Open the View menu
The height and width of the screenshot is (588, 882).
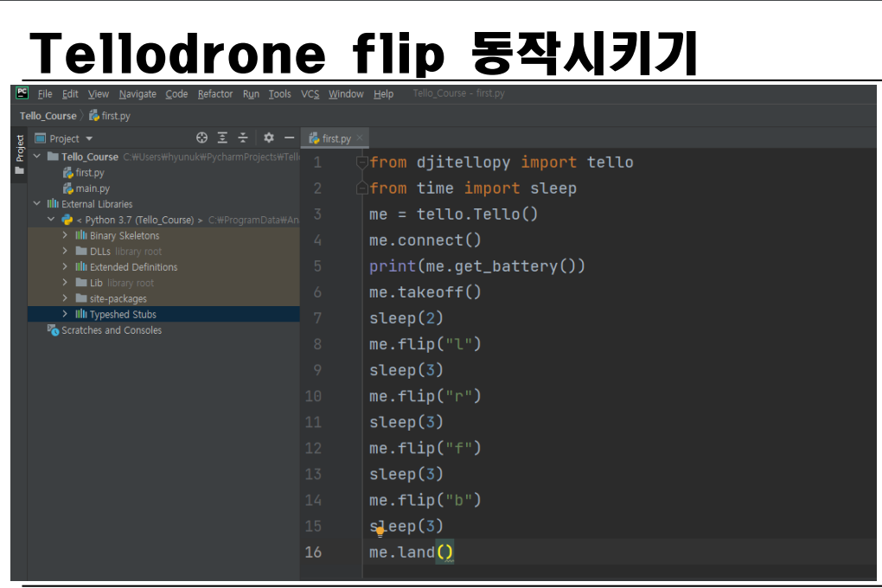tap(99, 94)
